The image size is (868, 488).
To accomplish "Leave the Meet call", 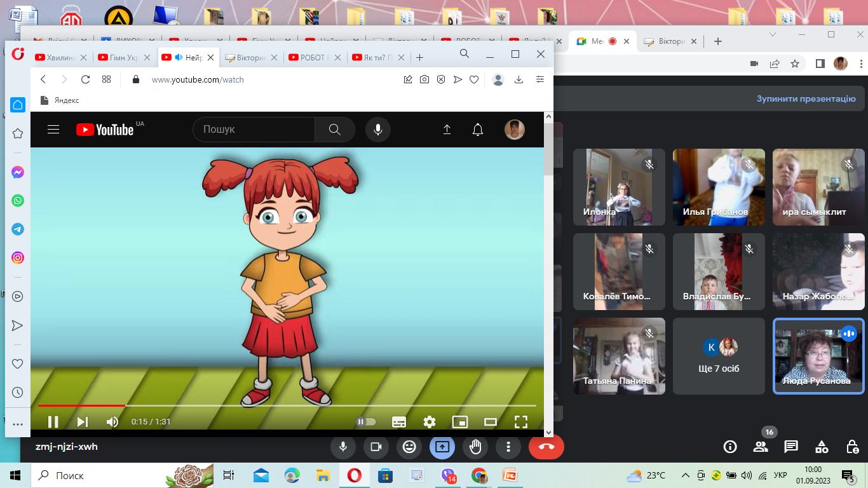I will click(x=546, y=447).
